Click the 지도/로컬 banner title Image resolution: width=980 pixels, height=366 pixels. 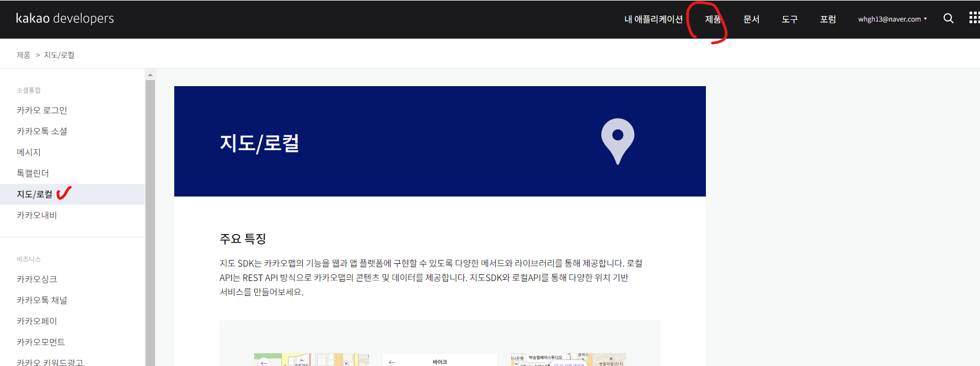pyautogui.click(x=259, y=143)
